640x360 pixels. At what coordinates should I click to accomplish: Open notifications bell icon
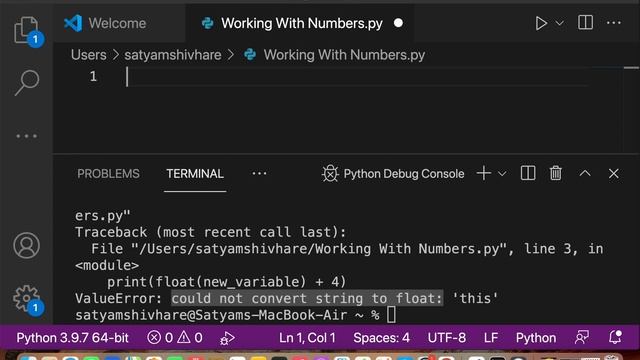[x=615, y=337]
